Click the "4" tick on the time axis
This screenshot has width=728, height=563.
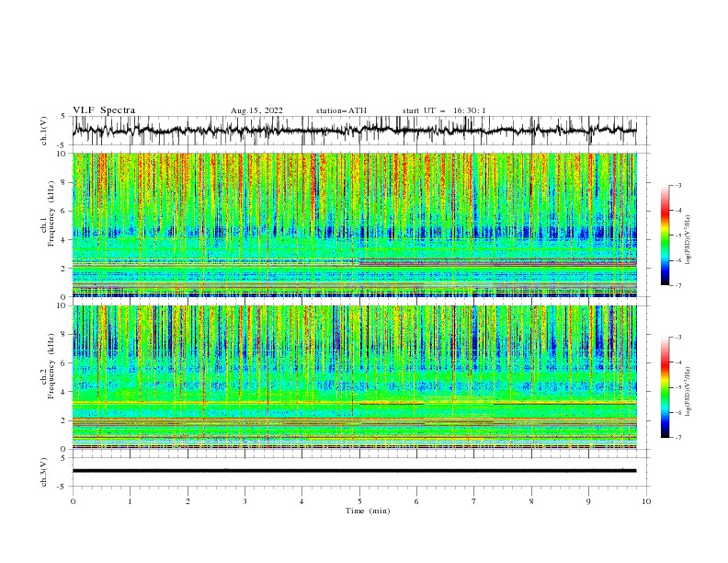point(301,501)
